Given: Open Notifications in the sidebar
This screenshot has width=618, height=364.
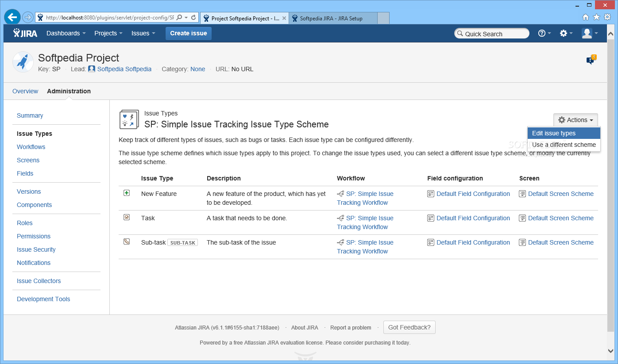Looking at the screenshot, I should click(34, 263).
